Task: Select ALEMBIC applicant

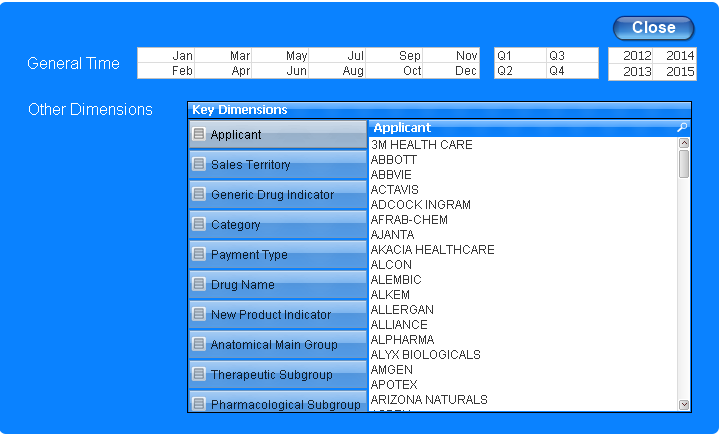Action: click(x=523, y=280)
